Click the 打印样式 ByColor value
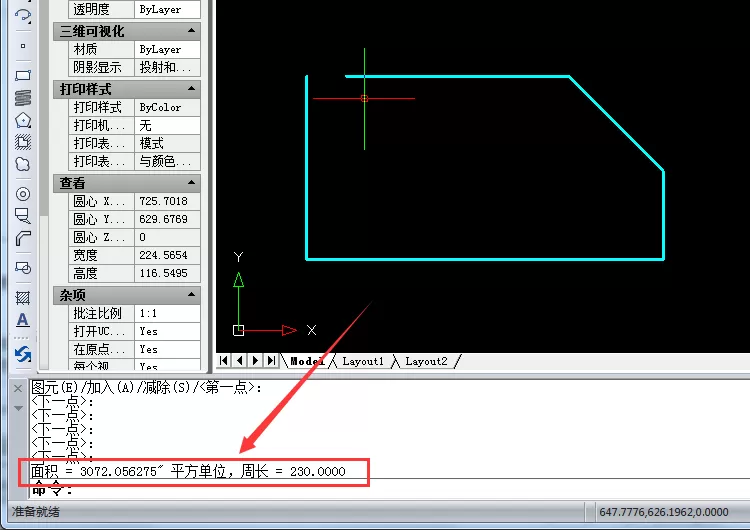Screen dimensions: 750x530 tap(167, 108)
